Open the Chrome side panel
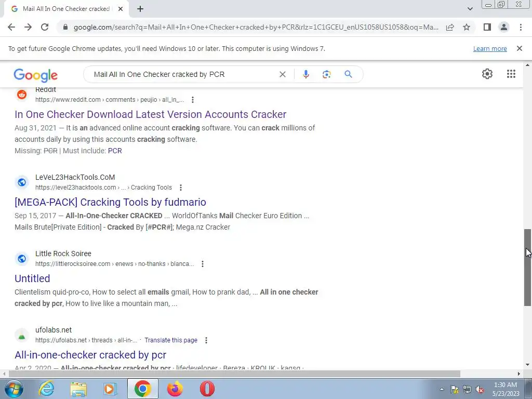The width and height of the screenshot is (532, 399). (x=487, y=27)
